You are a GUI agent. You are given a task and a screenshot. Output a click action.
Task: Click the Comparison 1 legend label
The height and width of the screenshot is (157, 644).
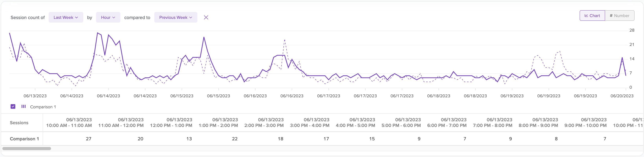[x=43, y=107]
